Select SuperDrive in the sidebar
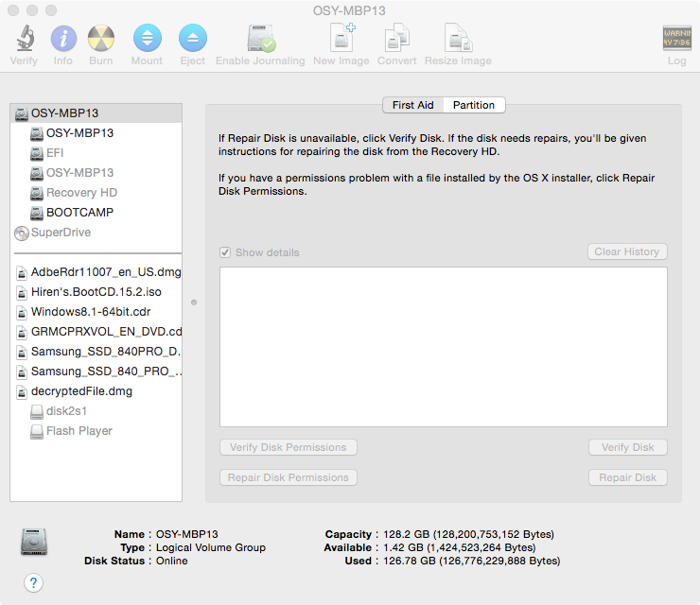The image size is (700, 605). (96, 233)
